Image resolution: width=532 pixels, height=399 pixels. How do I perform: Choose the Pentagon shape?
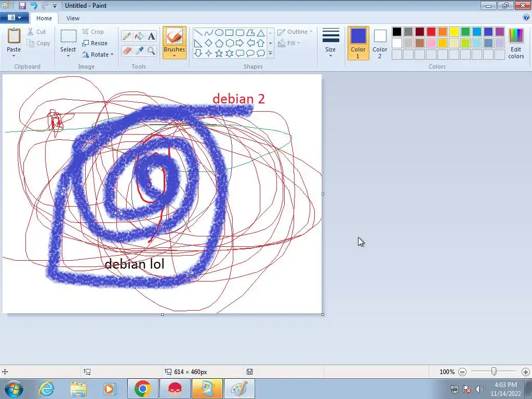pos(219,43)
